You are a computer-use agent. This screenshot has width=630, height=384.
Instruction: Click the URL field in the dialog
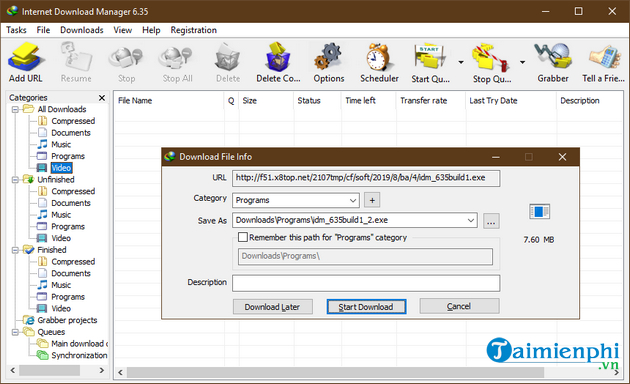[x=366, y=178]
